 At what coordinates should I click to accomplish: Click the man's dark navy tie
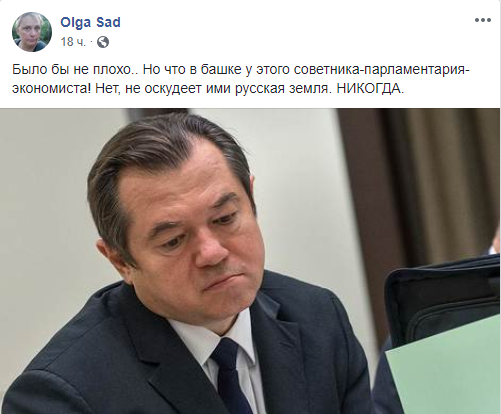click(x=230, y=377)
